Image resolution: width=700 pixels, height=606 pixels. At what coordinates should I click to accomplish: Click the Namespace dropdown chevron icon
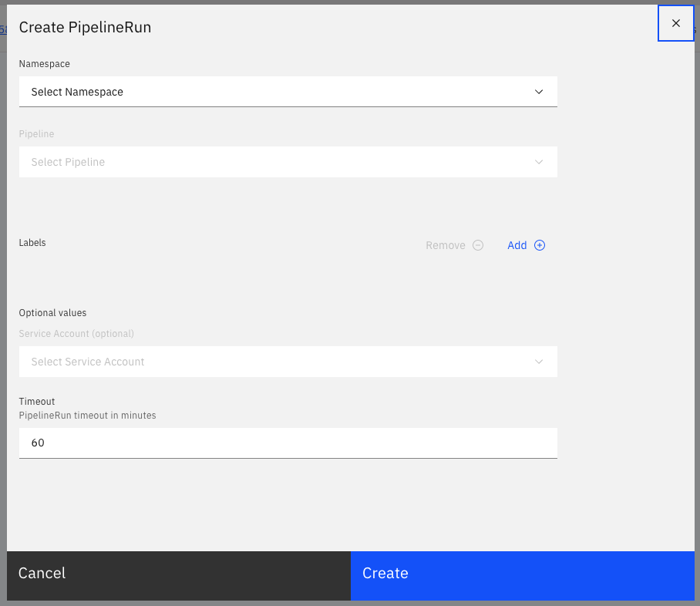(539, 92)
